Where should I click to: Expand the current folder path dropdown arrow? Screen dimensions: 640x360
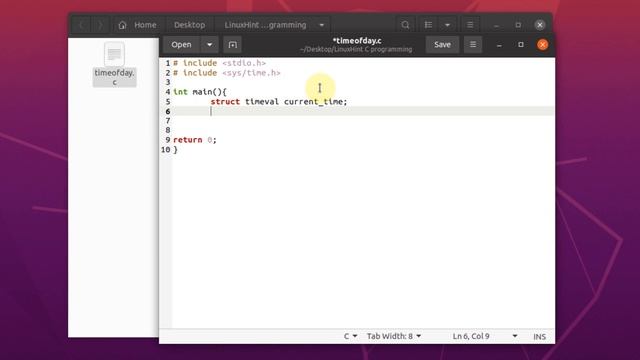coord(322,25)
